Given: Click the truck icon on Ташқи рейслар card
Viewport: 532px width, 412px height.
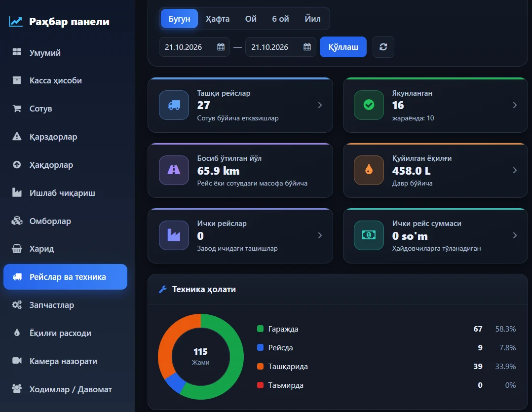Looking at the screenshot, I should tap(174, 105).
